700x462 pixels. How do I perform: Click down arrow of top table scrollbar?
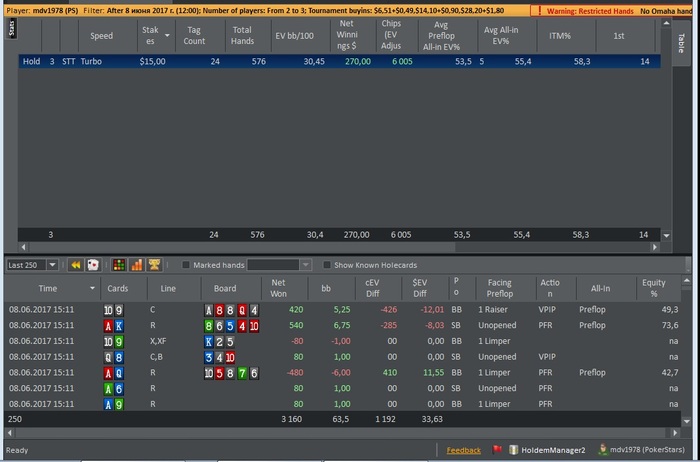coord(667,235)
